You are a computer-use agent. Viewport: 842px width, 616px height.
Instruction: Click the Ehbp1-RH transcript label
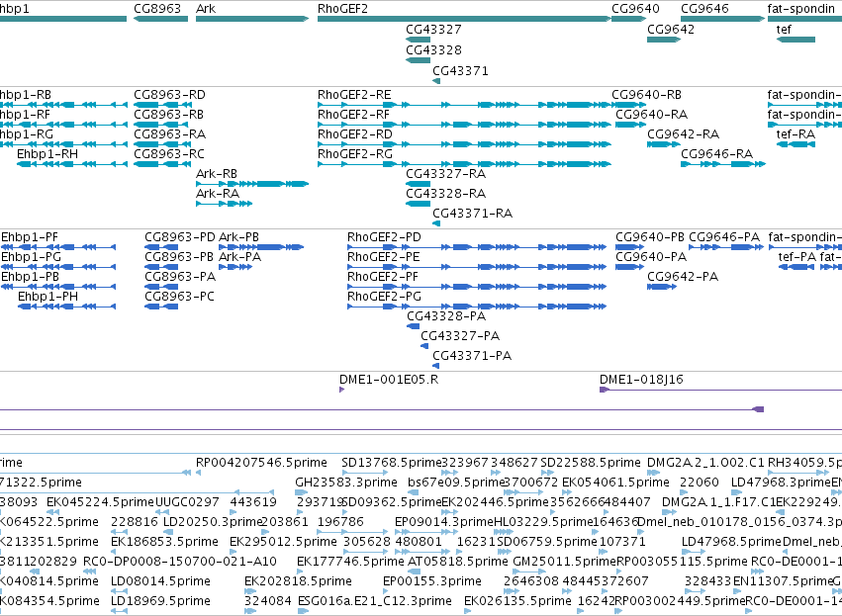coord(47,154)
